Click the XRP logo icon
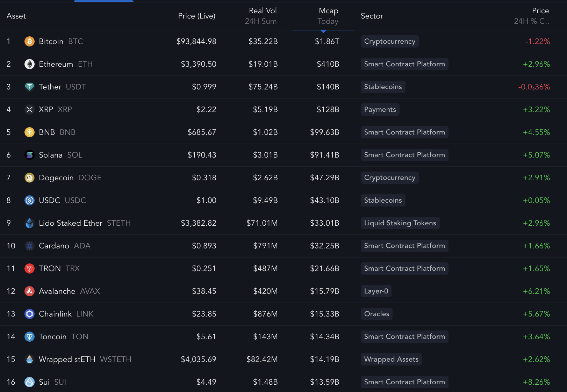This screenshot has width=567, height=392. pyautogui.click(x=29, y=110)
